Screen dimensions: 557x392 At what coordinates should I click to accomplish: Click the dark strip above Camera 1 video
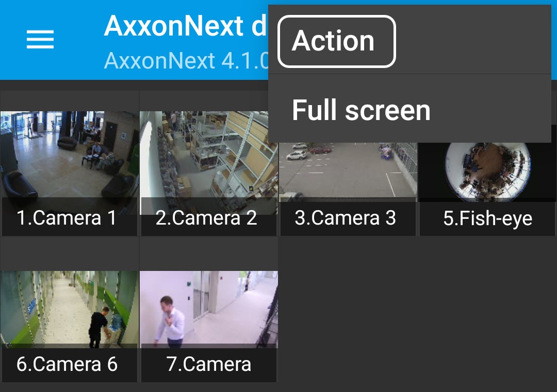coord(69,101)
